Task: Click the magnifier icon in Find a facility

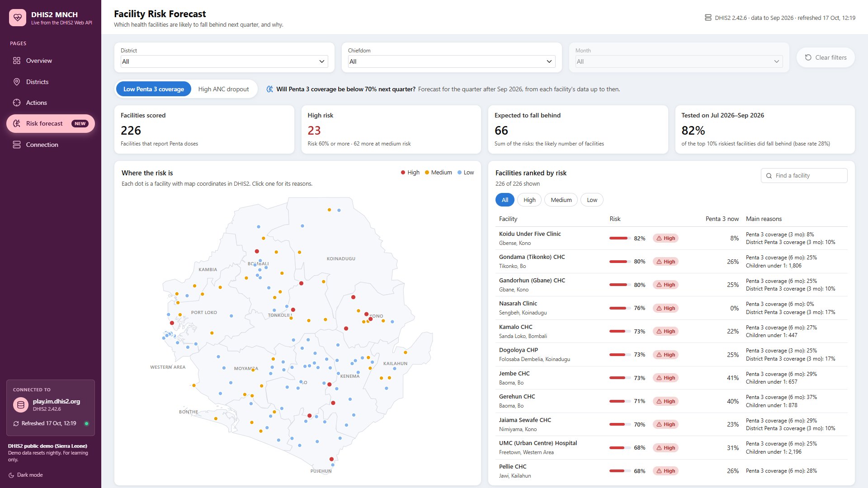Action: [x=769, y=176]
